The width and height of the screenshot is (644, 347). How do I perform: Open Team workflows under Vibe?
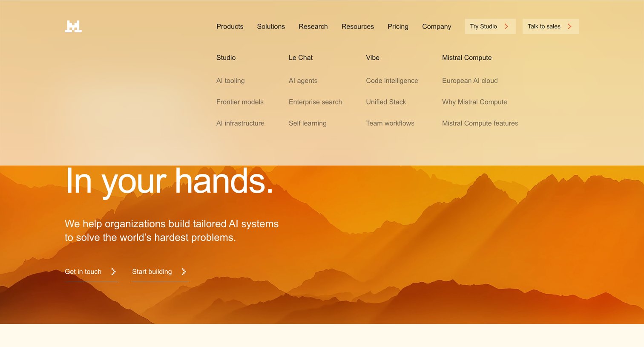pyautogui.click(x=390, y=123)
